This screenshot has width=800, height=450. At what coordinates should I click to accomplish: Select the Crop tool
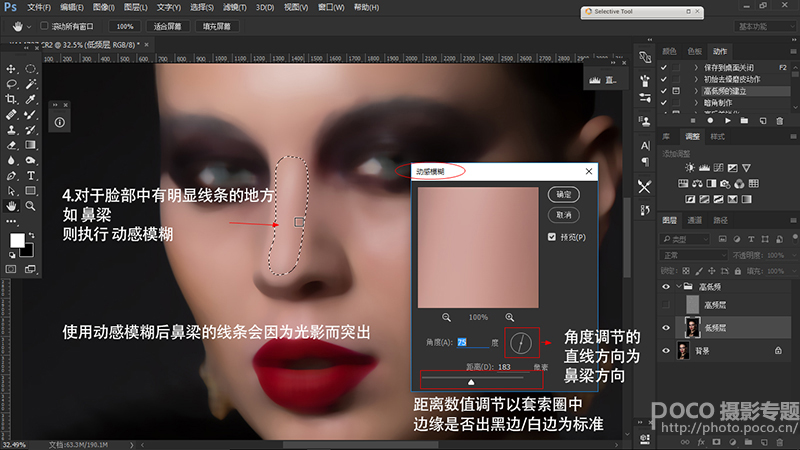tap(11, 100)
